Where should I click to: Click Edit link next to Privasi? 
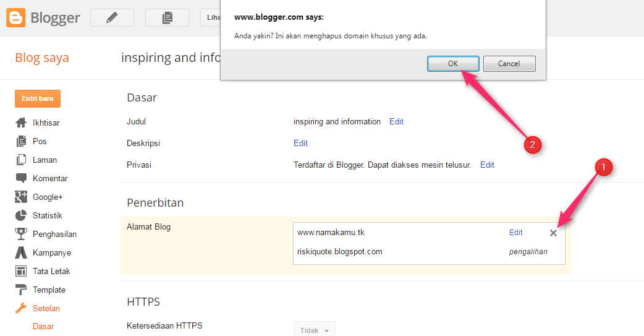(487, 165)
